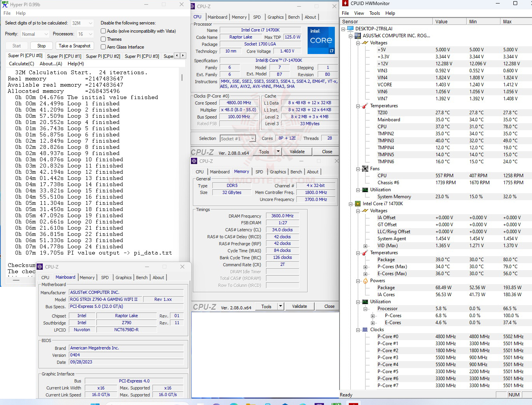The image size is (532, 405).
Task: Click Tools button in CPU-Z Memory window
Action: (x=266, y=306)
